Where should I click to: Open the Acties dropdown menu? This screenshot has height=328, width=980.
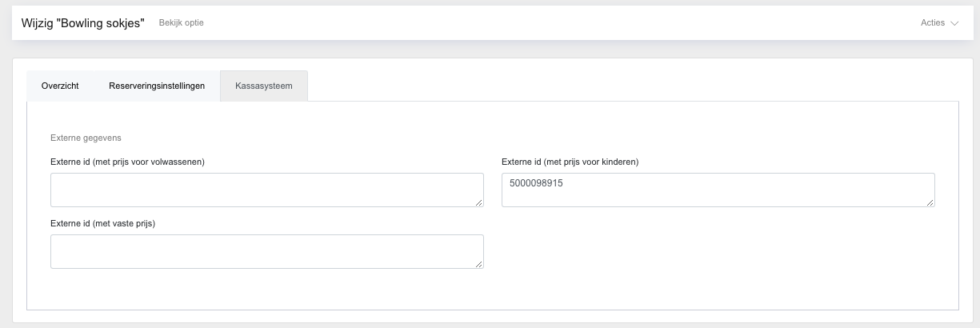pos(939,23)
